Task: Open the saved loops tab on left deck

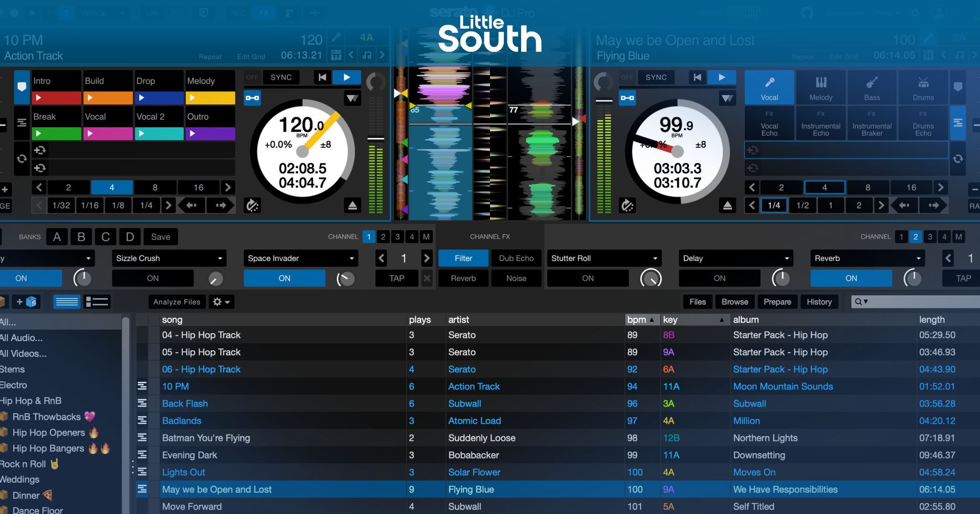Action: (21, 159)
